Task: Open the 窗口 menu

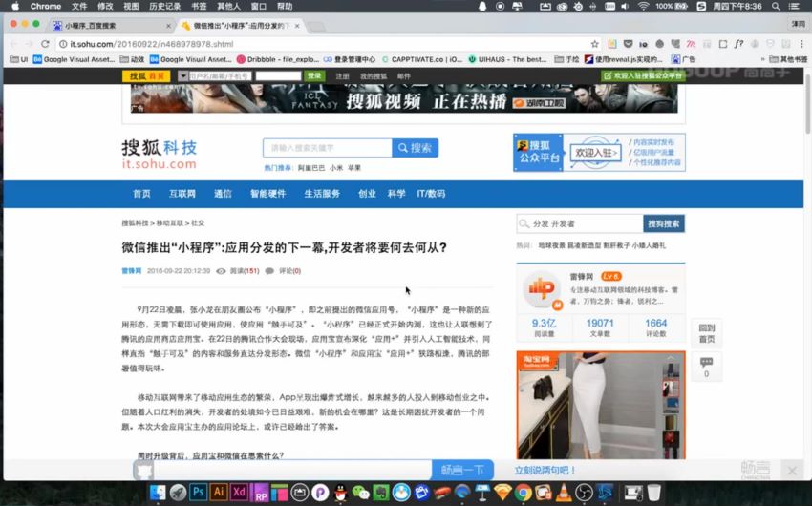Action: tap(259, 7)
